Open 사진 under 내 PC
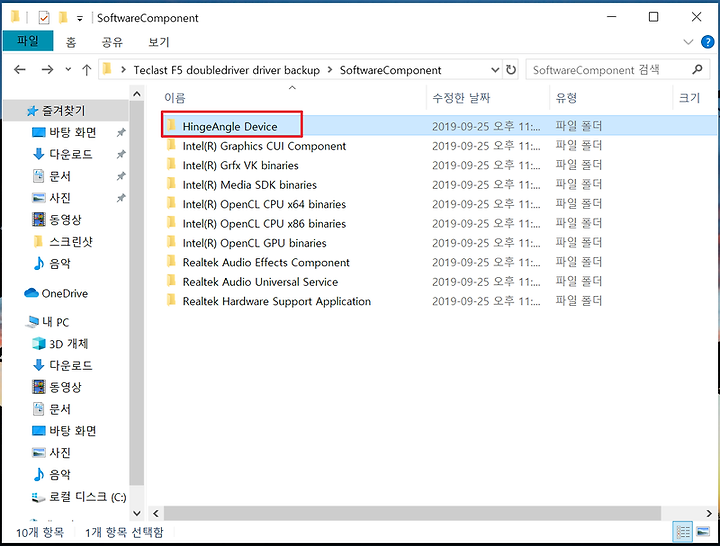Image resolution: width=720 pixels, height=546 pixels. click(60, 453)
